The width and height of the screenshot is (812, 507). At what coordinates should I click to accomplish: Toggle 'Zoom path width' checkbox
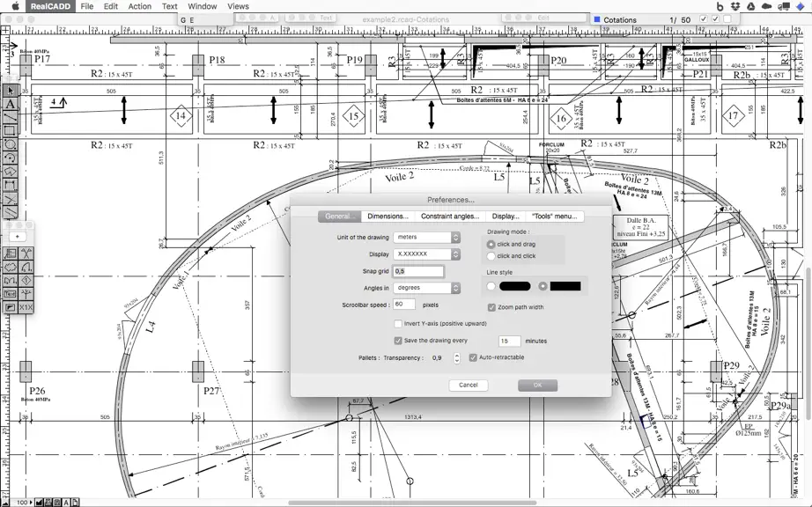pyautogui.click(x=491, y=307)
